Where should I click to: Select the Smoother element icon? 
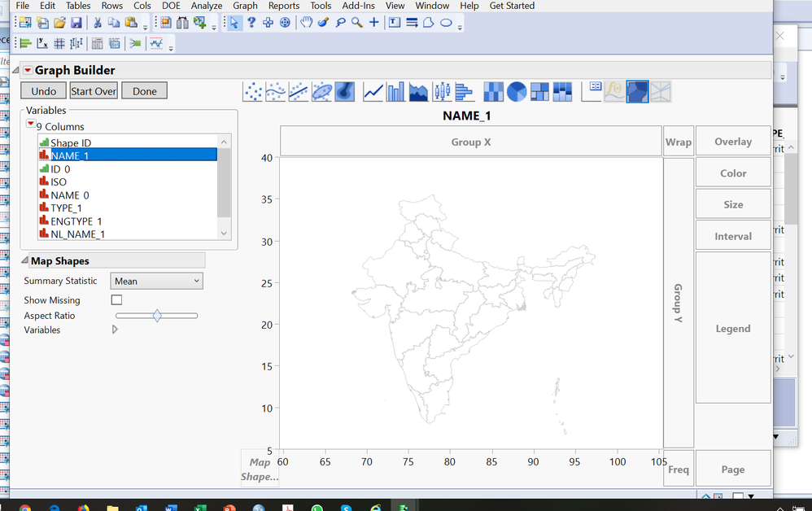276,92
